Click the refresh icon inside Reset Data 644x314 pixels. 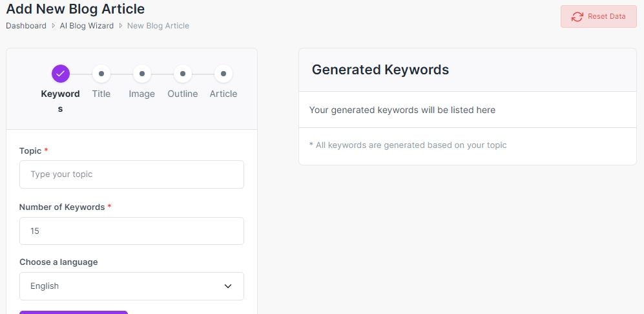pyautogui.click(x=577, y=17)
